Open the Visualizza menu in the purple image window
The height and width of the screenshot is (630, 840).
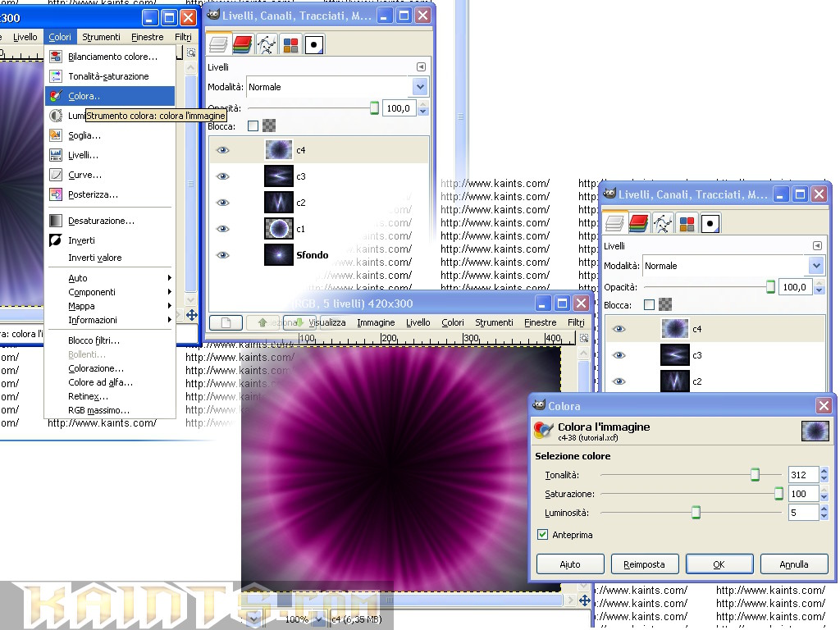[326, 322]
